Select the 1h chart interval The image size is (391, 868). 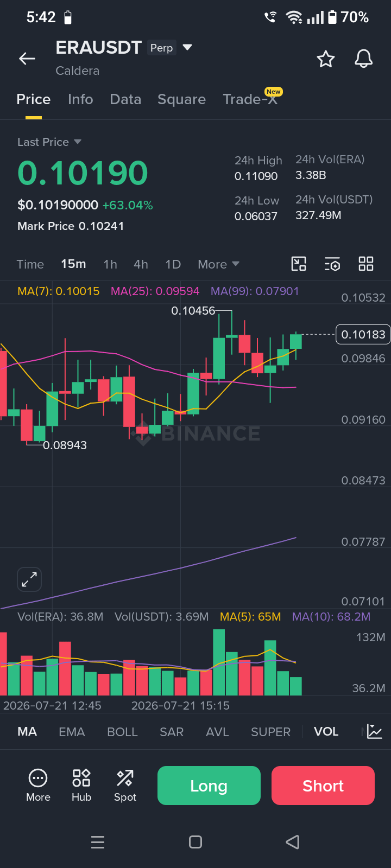pyautogui.click(x=110, y=264)
